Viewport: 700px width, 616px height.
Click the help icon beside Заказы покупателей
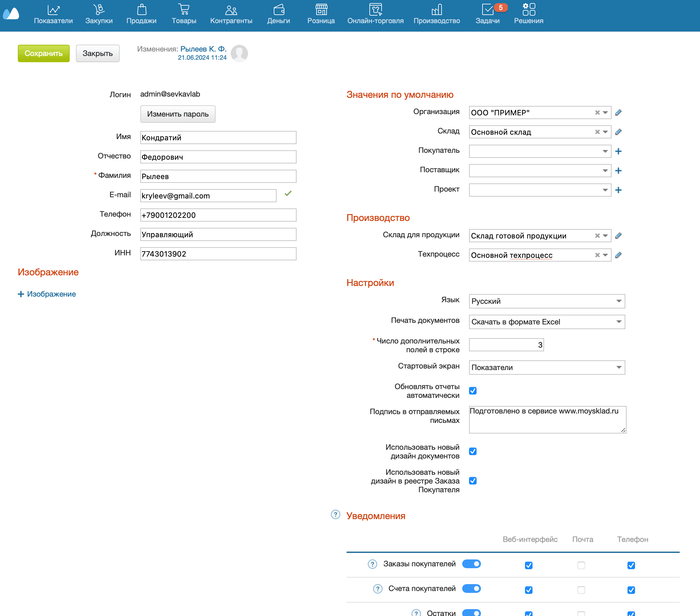click(x=372, y=564)
